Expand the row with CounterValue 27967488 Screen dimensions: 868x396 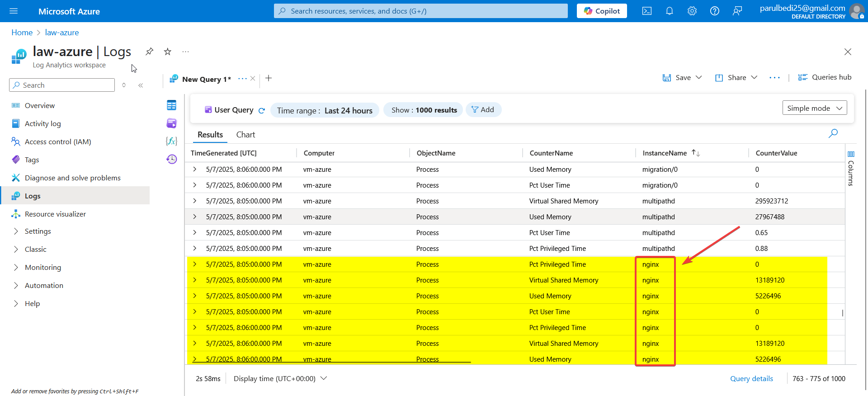click(195, 217)
